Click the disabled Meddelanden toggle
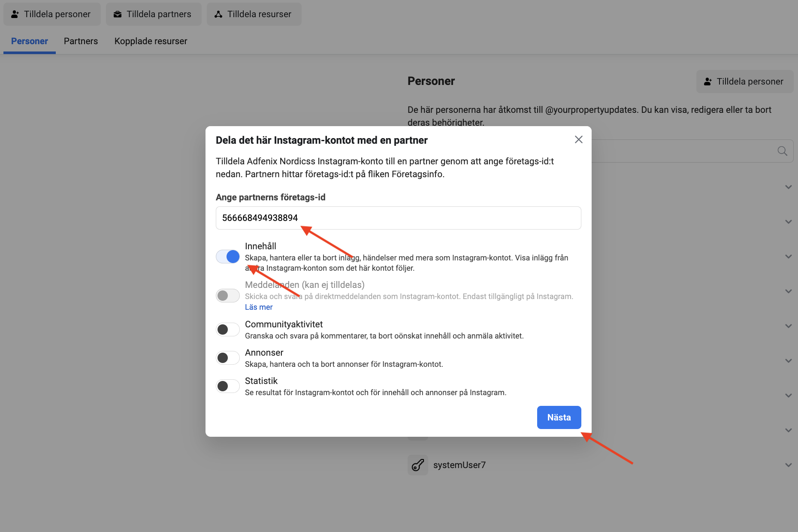 tap(228, 296)
